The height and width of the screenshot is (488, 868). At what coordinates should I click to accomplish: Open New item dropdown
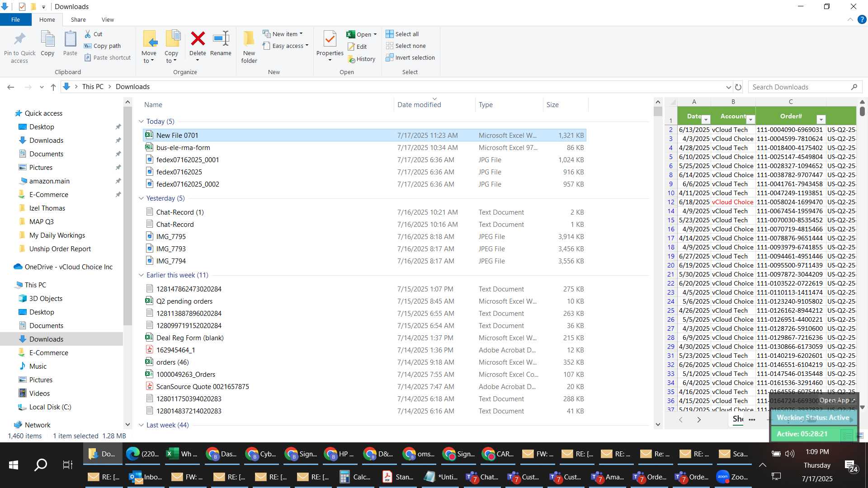(x=283, y=34)
